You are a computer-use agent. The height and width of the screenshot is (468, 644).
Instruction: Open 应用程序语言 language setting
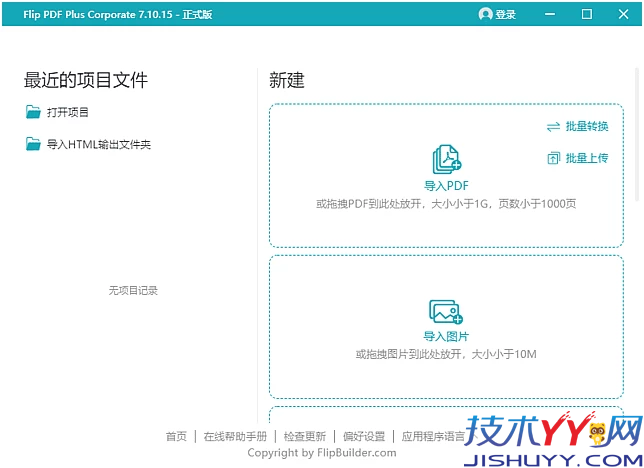tap(433, 436)
